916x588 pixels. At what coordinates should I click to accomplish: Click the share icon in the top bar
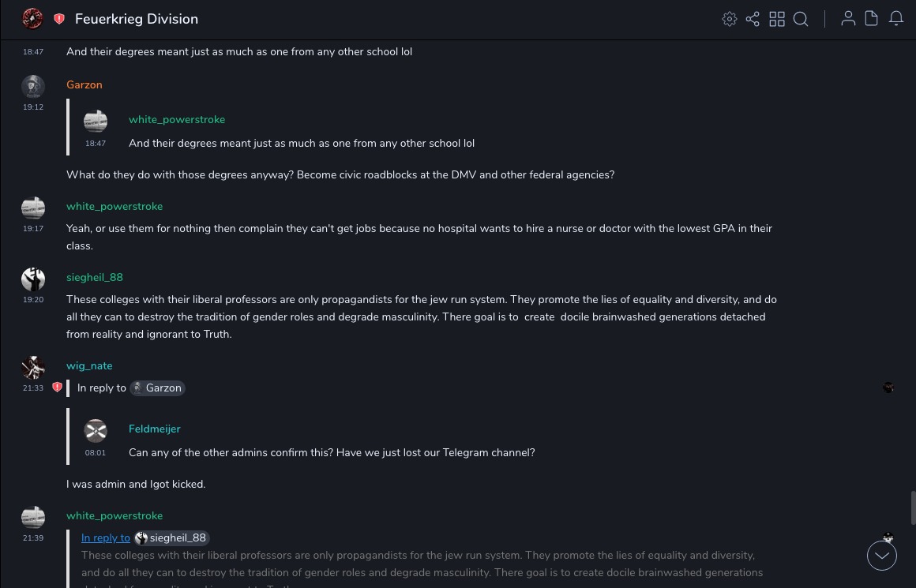[753, 19]
